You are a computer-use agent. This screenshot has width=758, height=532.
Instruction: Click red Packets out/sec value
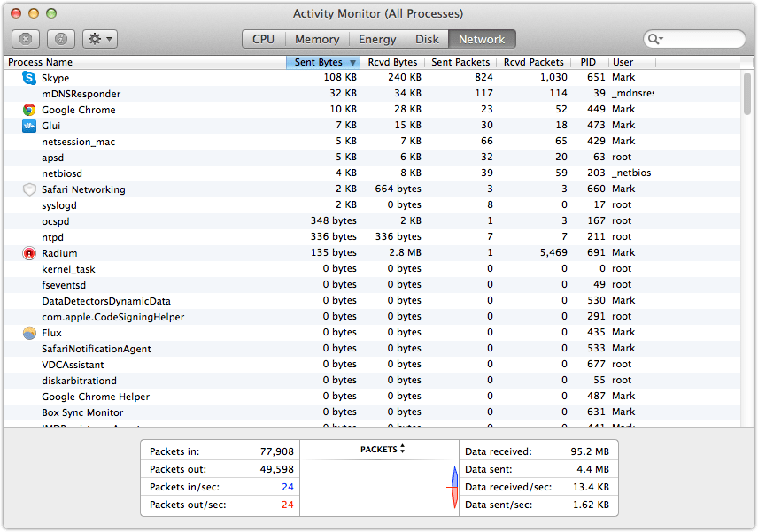pyautogui.click(x=288, y=505)
